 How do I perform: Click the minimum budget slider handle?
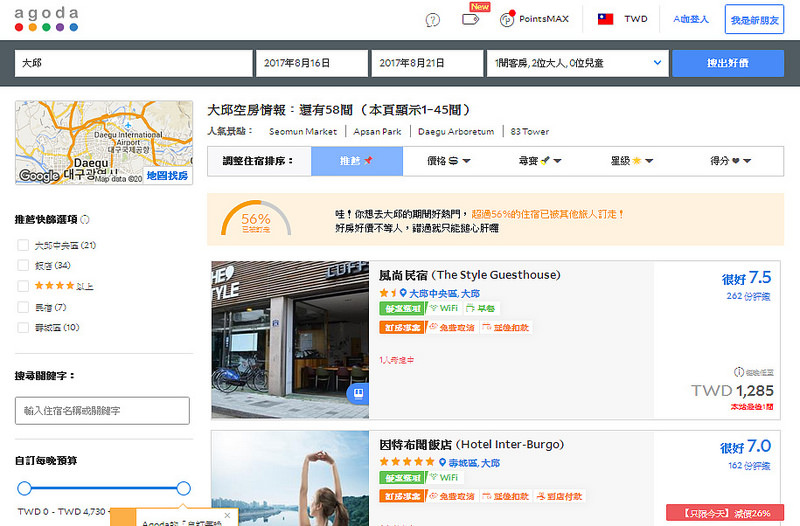24,488
